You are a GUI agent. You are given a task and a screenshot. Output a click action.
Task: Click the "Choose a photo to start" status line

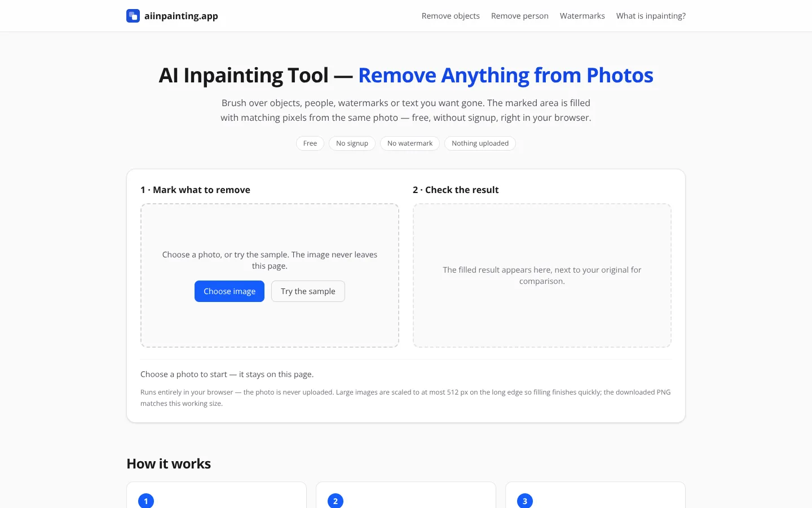pos(227,374)
